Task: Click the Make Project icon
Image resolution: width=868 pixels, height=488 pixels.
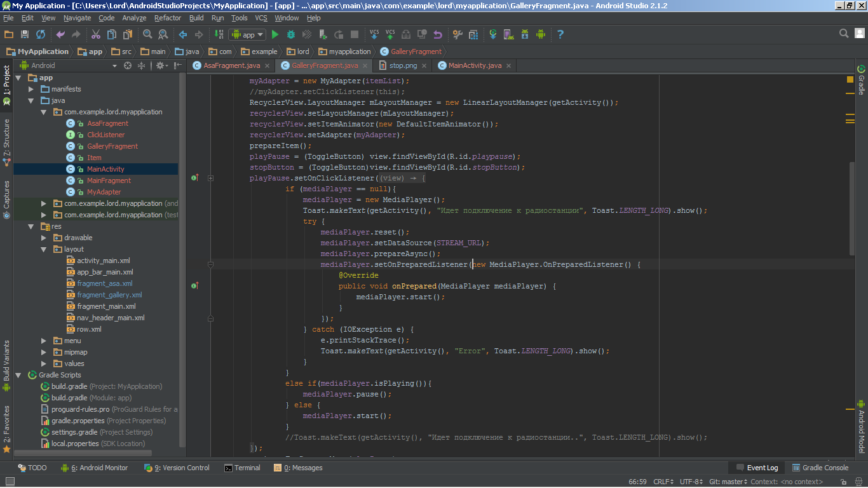Action: click(x=219, y=34)
